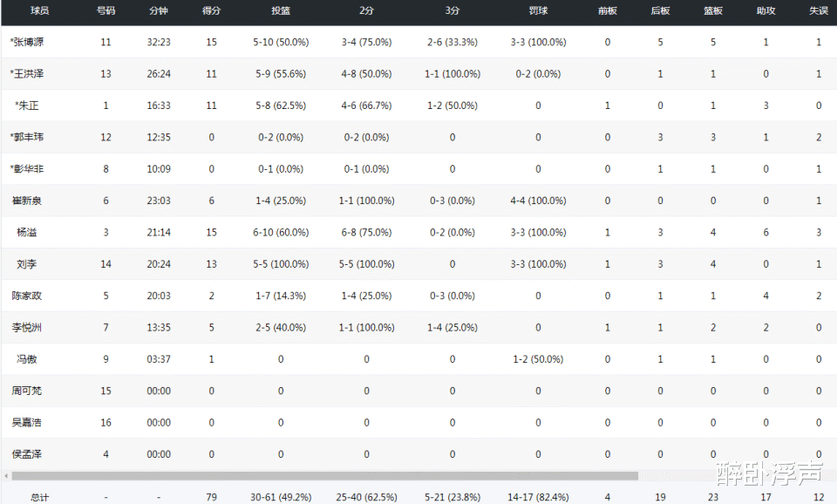
Task: Select player name 张博源
Action: [27, 42]
